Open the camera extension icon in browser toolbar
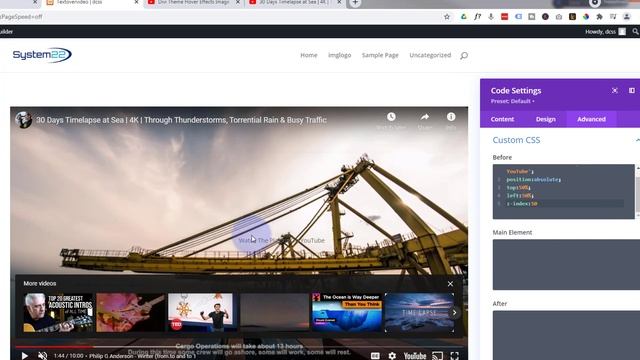 pyautogui.click(x=559, y=17)
